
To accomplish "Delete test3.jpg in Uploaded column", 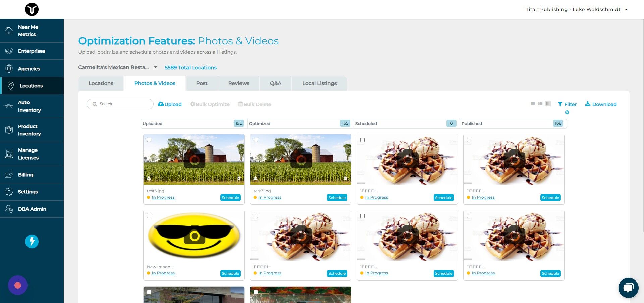I will click(239, 178).
